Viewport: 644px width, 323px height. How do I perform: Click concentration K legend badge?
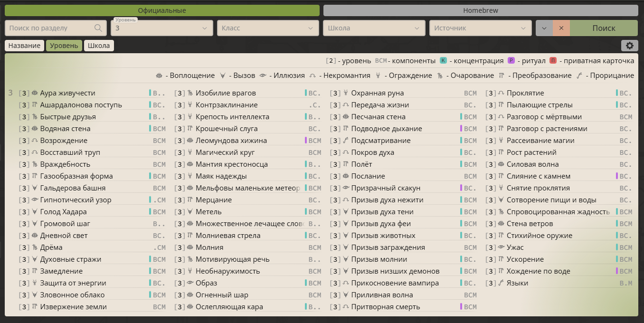444,61
